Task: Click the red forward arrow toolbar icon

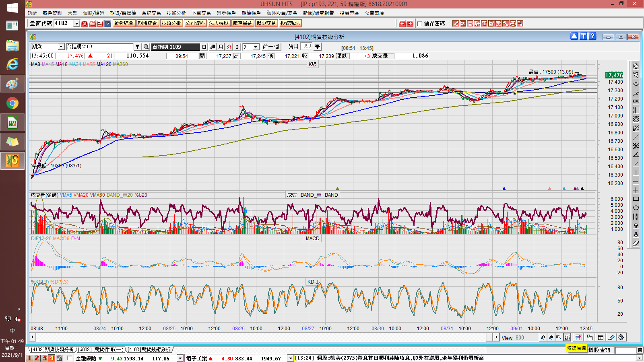Action: (x=410, y=23)
